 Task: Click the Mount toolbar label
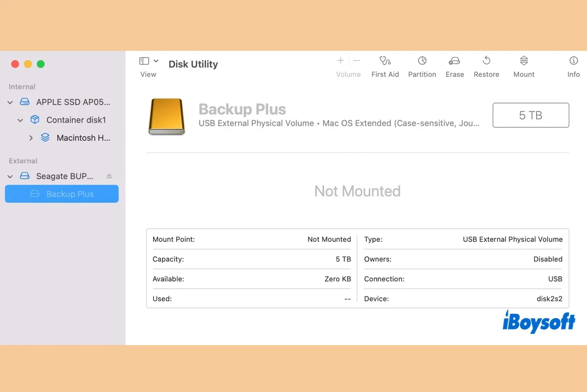click(524, 74)
